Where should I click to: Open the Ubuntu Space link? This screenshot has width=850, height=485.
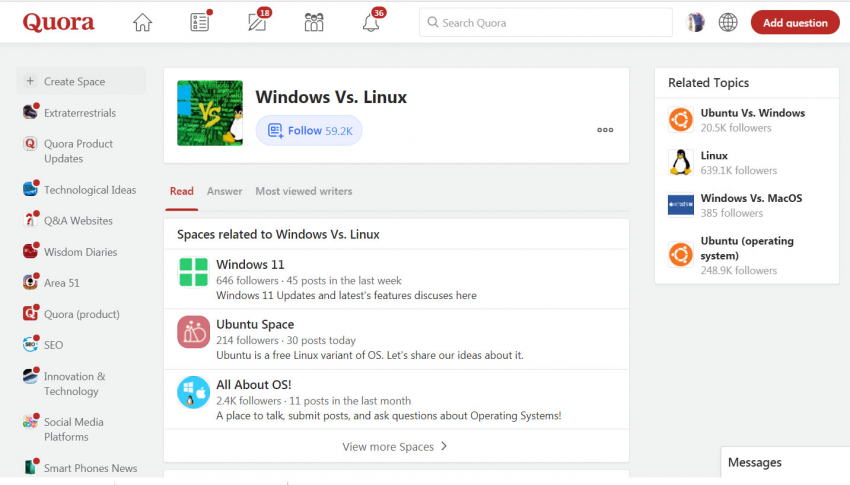point(255,325)
